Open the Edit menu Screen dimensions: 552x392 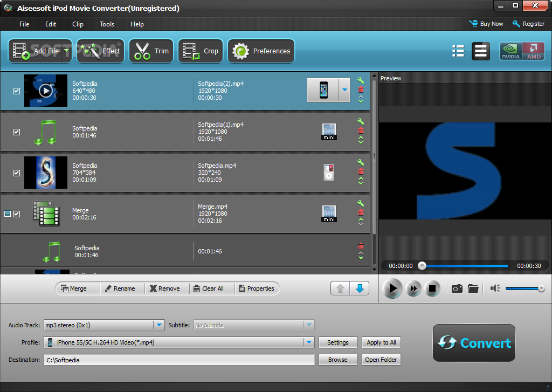click(x=50, y=24)
